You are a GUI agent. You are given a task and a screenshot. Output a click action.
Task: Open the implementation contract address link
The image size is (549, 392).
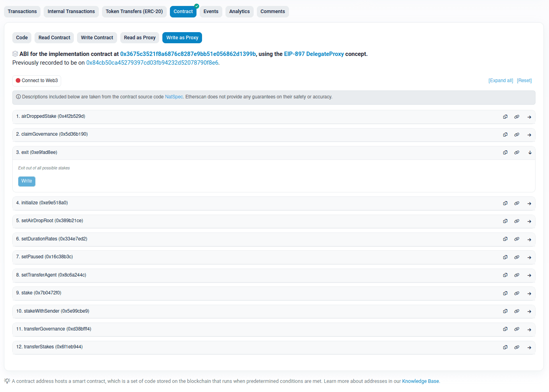click(x=188, y=54)
